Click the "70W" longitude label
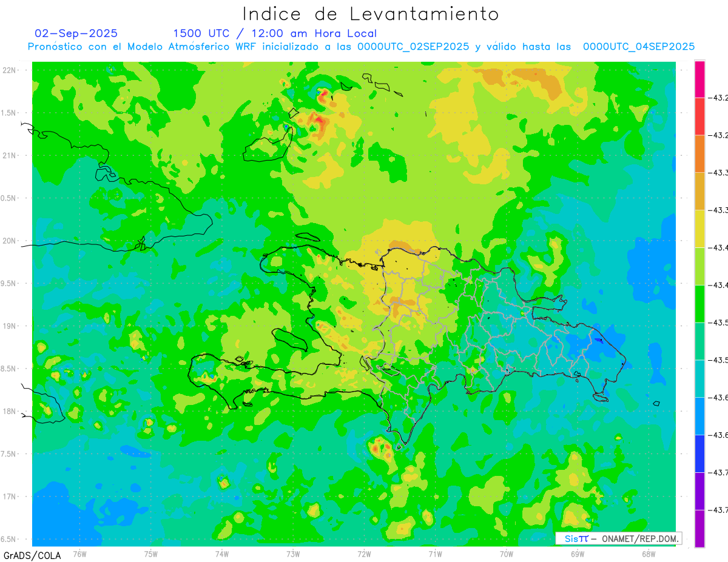 [506, 554]
